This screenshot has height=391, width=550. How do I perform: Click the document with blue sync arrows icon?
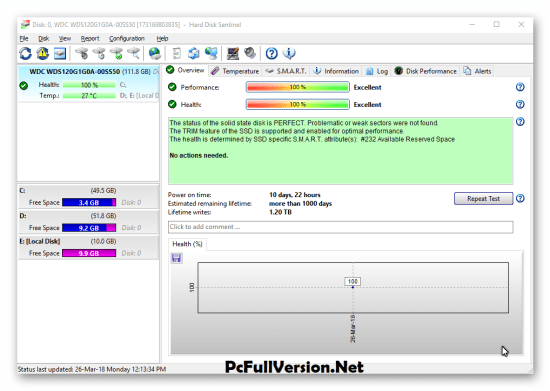[194, 53]
